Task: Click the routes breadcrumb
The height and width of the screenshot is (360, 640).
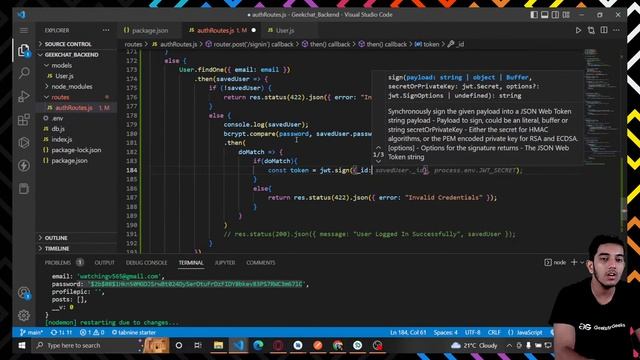Action: (133, 44)
